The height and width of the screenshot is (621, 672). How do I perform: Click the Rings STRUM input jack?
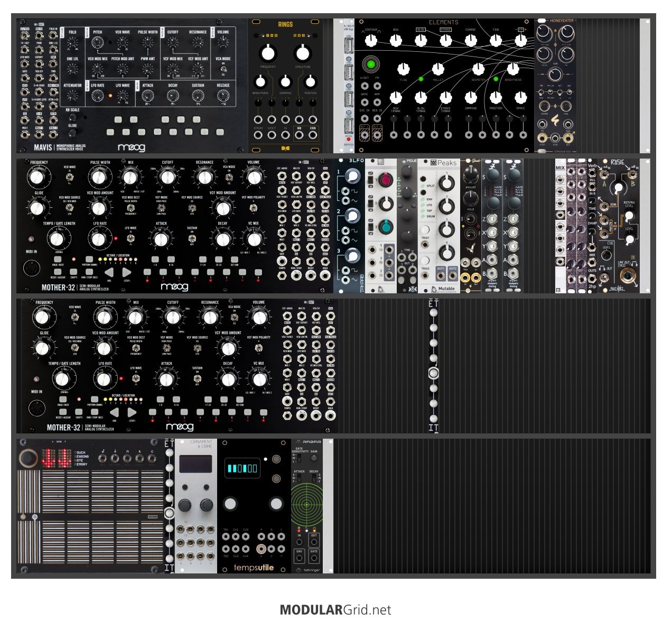click(258, 135)
